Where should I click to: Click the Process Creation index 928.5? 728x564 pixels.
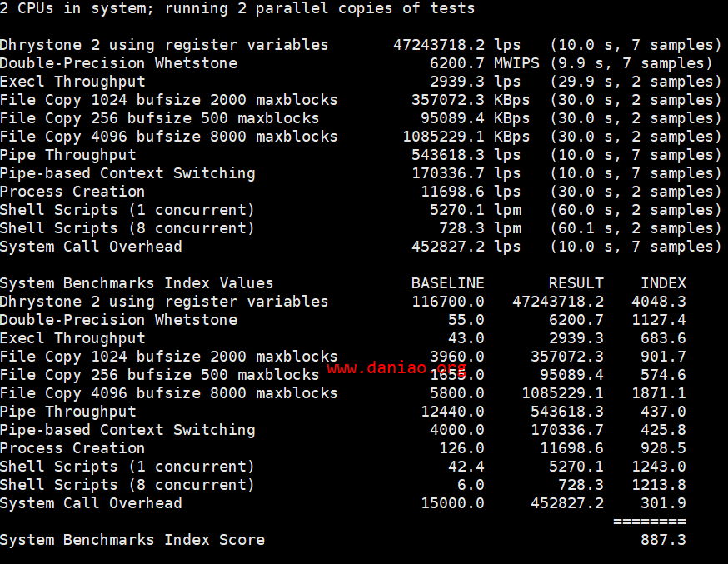tap(663, 448)
